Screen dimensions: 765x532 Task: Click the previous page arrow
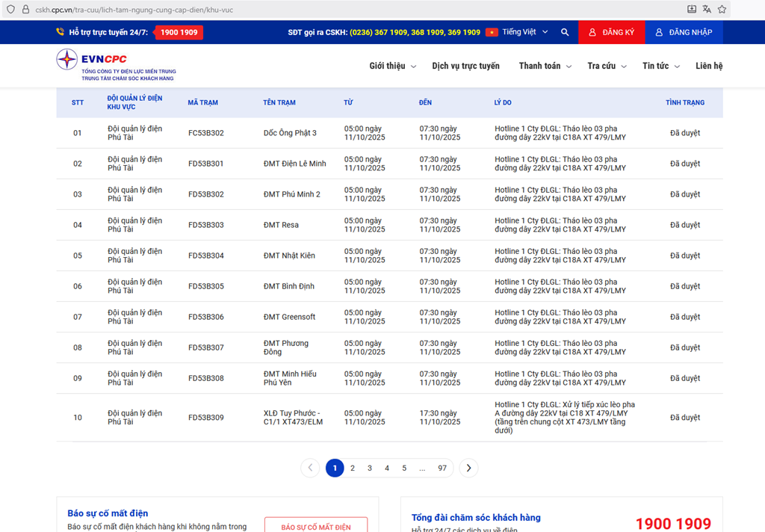[310, 468]
